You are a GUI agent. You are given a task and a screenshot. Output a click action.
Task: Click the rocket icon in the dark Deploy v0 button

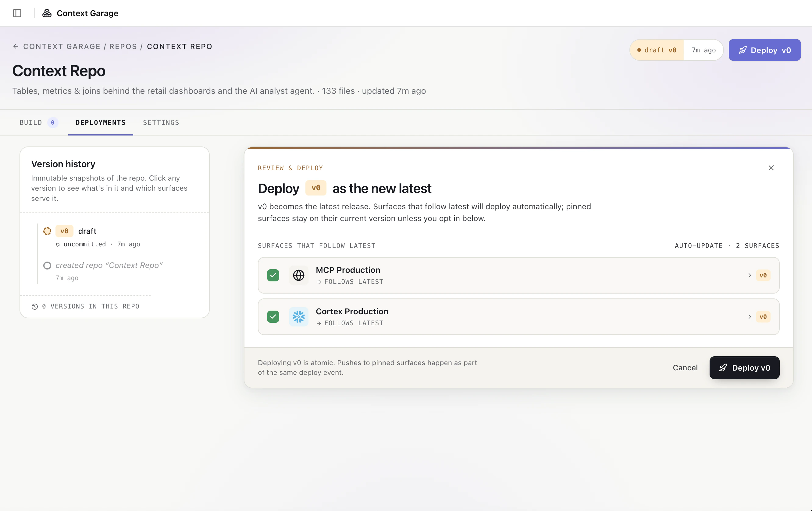click(723, 368)
